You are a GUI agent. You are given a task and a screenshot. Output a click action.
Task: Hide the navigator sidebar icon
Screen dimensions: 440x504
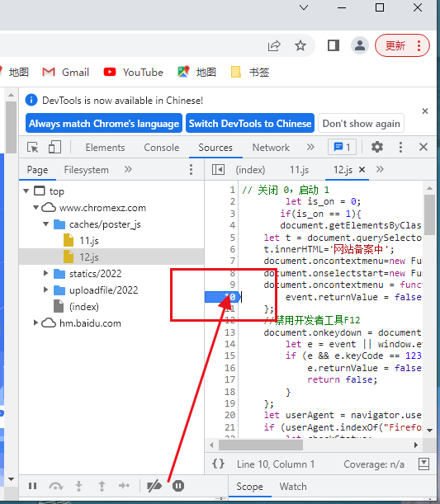pos(218,169)
